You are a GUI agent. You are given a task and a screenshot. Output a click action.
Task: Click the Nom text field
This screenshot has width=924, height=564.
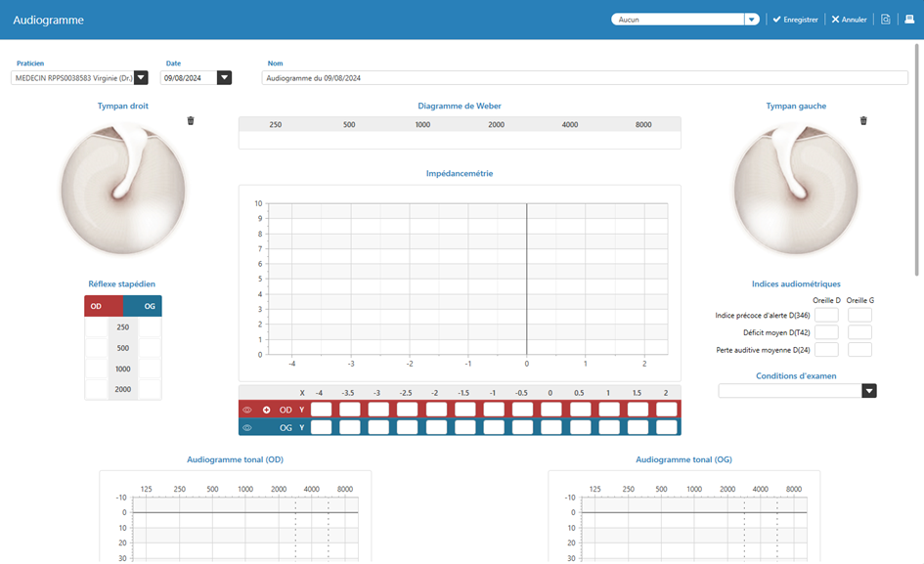tap(584, 78)
